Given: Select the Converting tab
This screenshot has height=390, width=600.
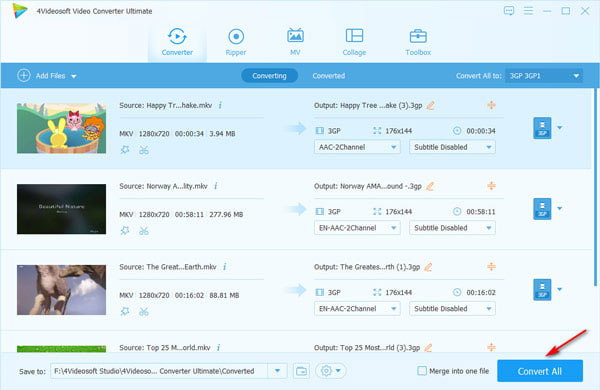Looking at the screenshot, I should [269, 76].
